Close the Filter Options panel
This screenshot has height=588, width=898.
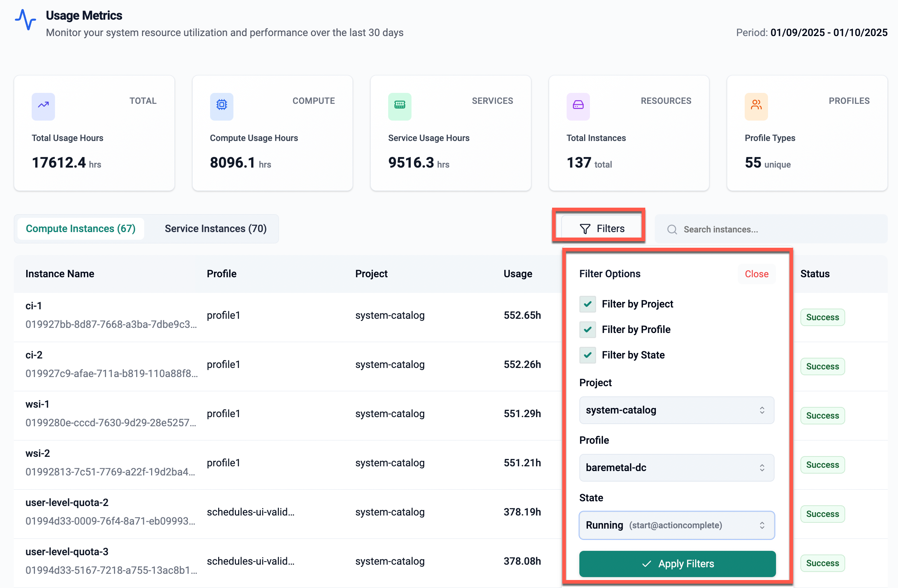pos(756,274)
